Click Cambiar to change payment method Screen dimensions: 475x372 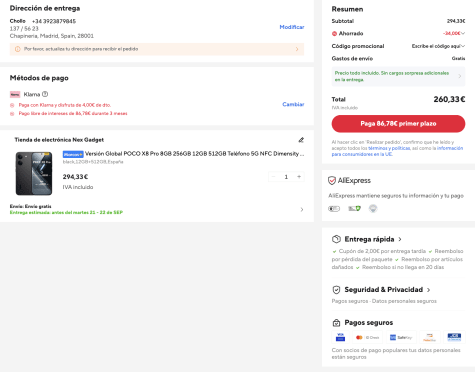point(293,104)
